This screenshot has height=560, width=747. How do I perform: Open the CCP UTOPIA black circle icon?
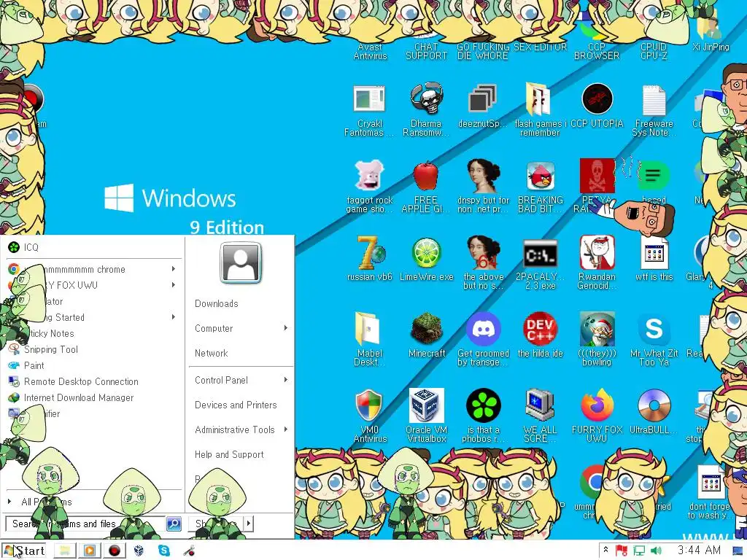coord(597,99)
